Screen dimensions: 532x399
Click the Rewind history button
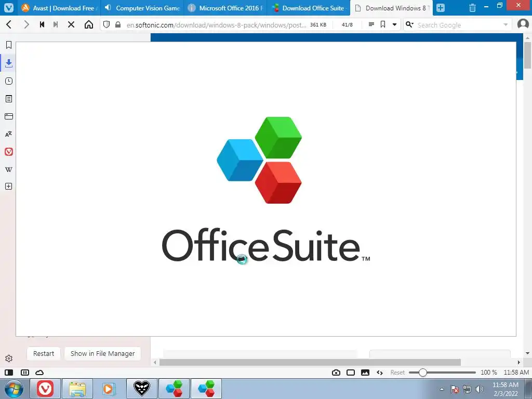point(42,24)
